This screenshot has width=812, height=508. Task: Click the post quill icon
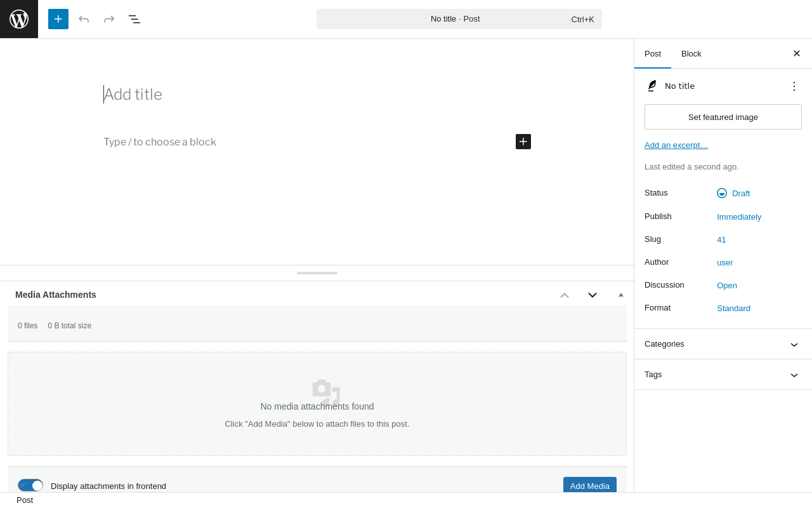(652, 86)
